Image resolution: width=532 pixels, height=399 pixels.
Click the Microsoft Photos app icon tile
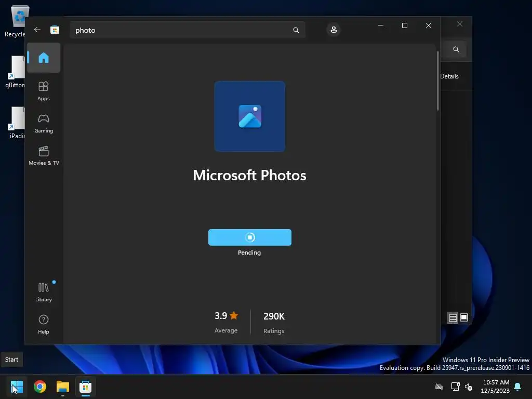(x=250, y=116)
